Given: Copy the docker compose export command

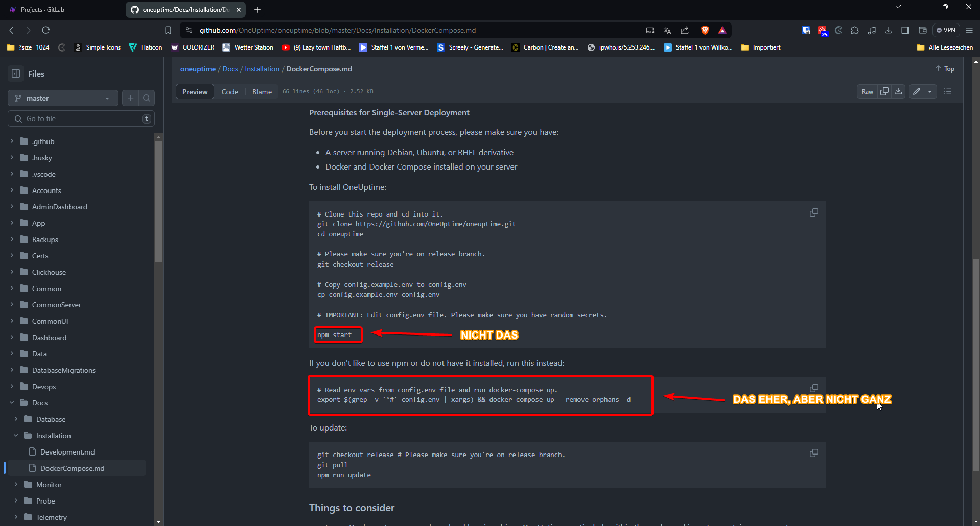Looking at the screenshot, I should 814,388.
